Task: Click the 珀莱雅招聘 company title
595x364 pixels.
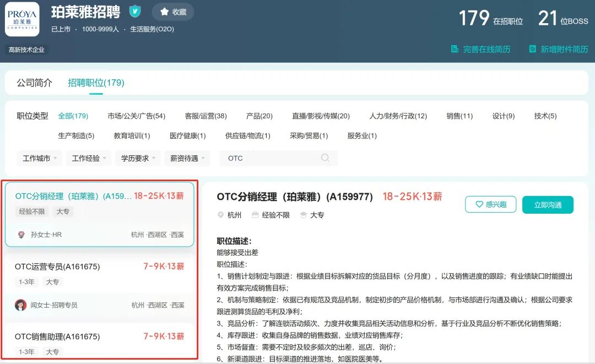Action: pos(86,12)
